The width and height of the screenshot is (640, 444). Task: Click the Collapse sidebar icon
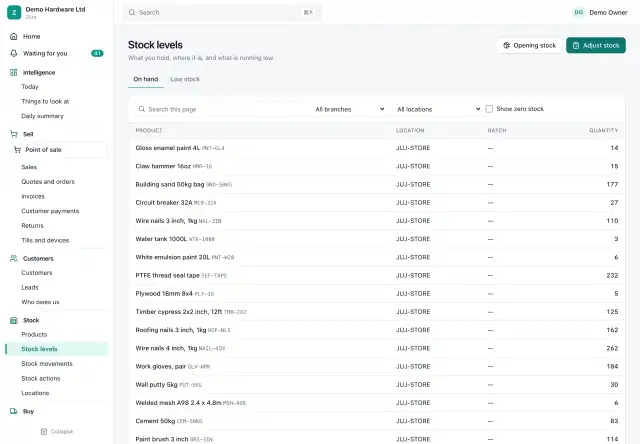tap(44, 431)
